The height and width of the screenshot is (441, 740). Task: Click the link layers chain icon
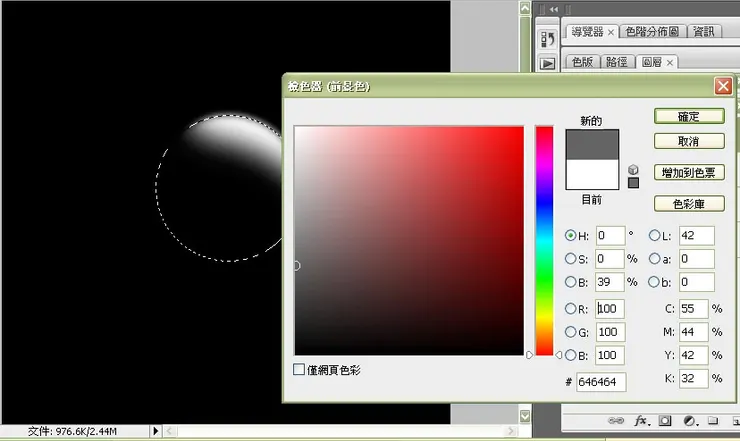tap(616, 420)
